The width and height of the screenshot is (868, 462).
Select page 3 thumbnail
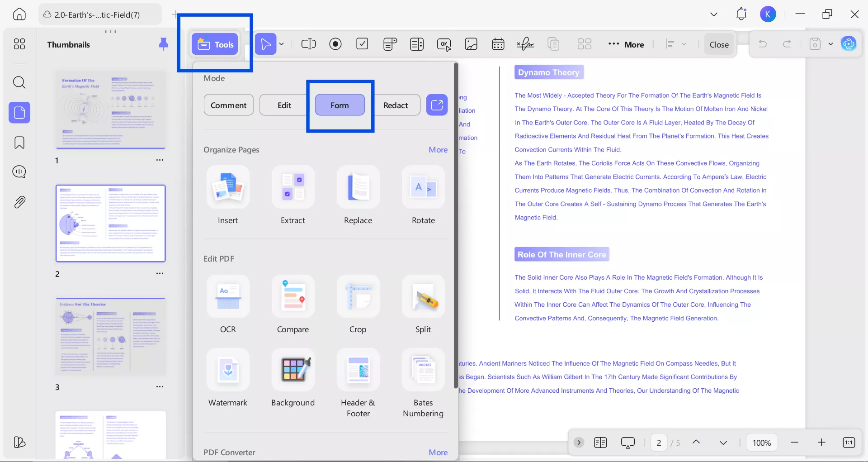pos(111,336)
